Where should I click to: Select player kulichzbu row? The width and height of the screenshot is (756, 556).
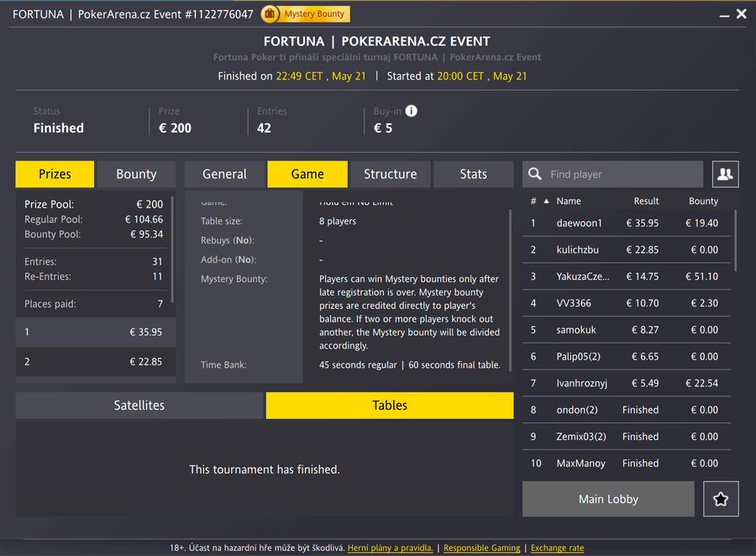click(x=627, y=249)
